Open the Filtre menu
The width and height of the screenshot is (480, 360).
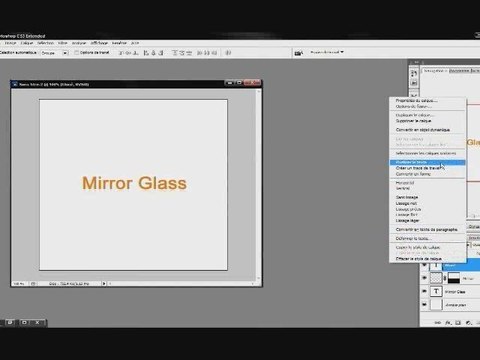click(x=63, y=43)
